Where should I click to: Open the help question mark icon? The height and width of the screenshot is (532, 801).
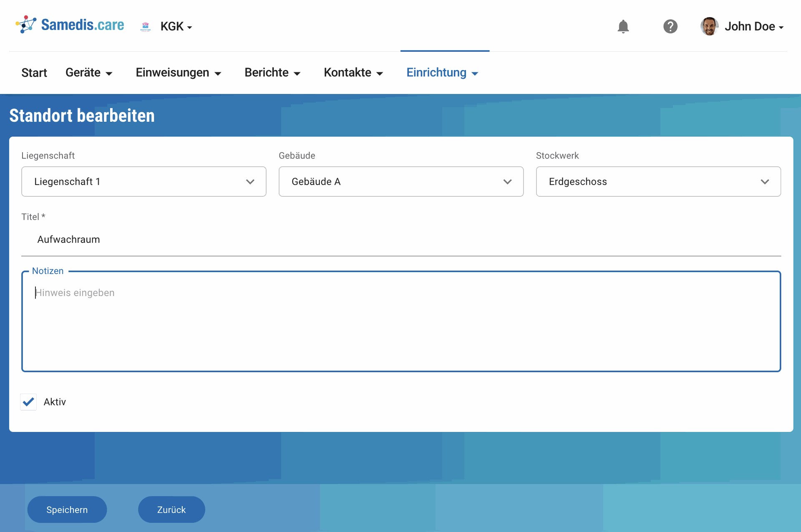(x=670, y=26)
